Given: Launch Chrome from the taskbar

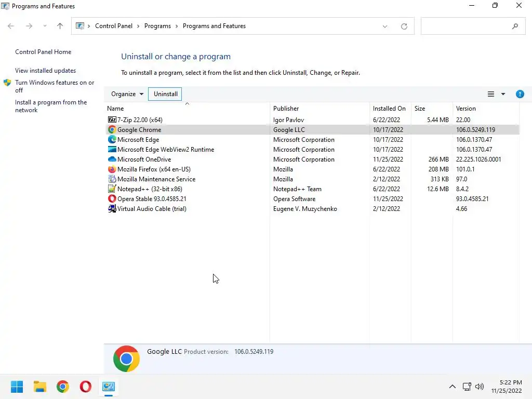Looking at the screenshot, I should (x=63, y=387).
